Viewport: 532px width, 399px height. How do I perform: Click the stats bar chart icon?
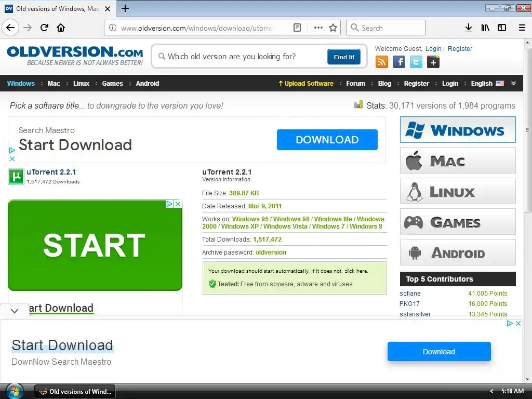(358, 104)
